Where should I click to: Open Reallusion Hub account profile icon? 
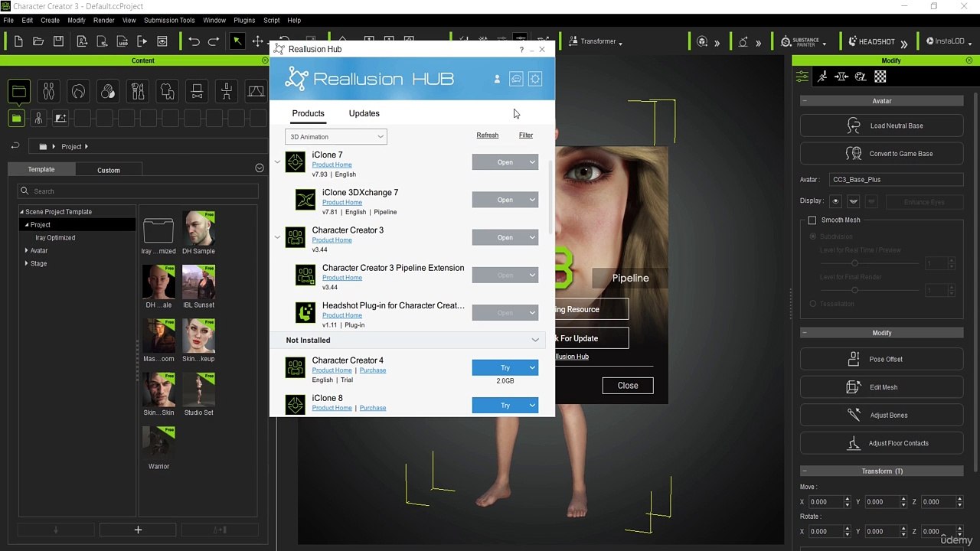pos(497,79)
